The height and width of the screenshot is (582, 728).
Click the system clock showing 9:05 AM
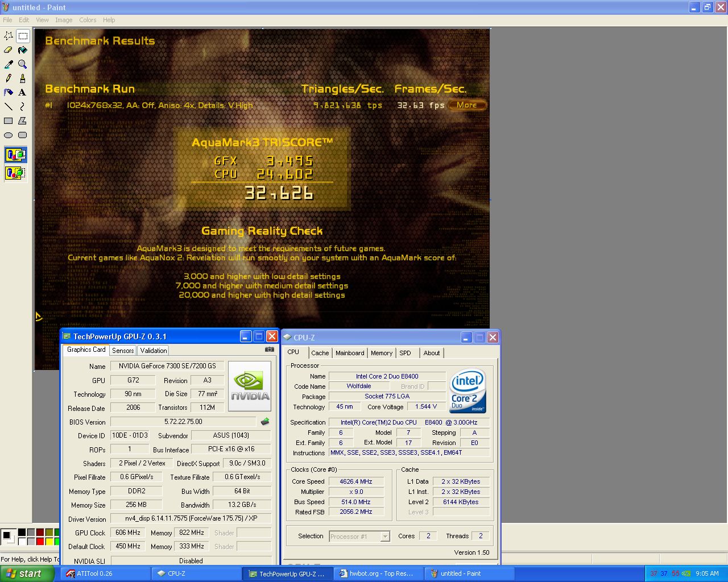tap(707, 573)
